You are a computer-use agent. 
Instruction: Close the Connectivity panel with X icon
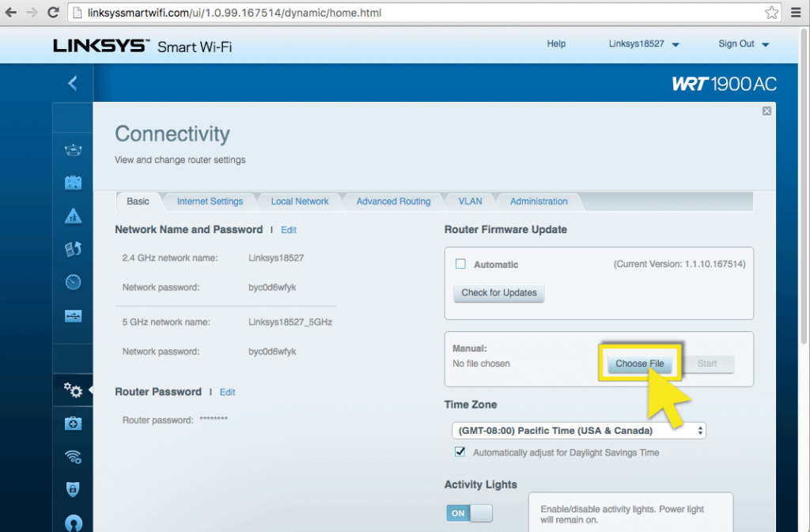tap(766, 111)
